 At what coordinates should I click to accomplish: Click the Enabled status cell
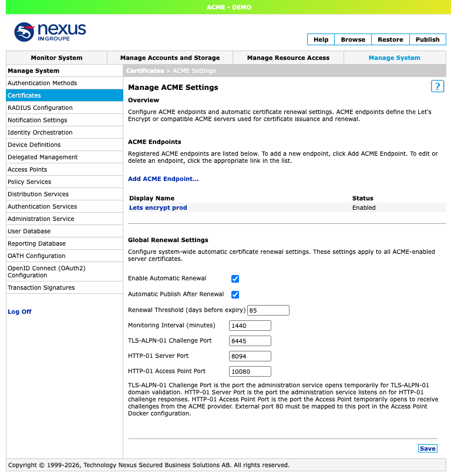[364, 207]
